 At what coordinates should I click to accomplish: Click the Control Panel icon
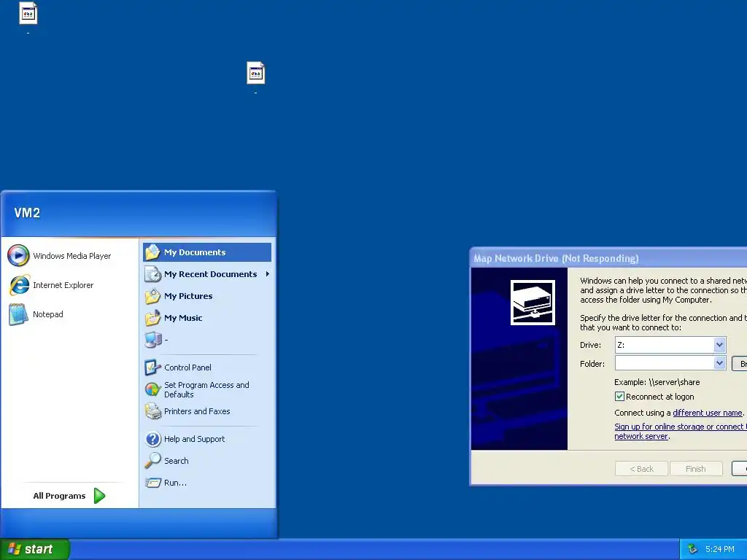[153, 367]
